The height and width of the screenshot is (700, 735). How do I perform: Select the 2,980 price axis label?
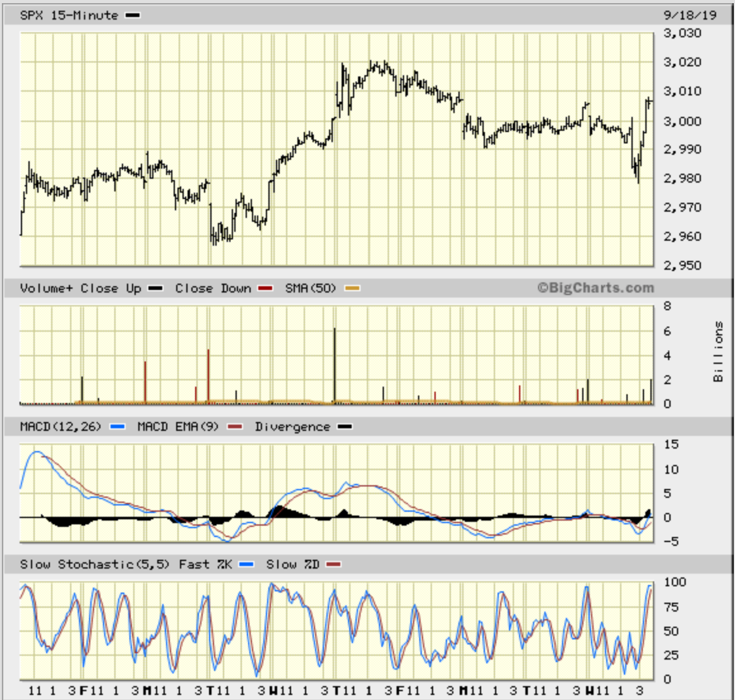[683, 179]
